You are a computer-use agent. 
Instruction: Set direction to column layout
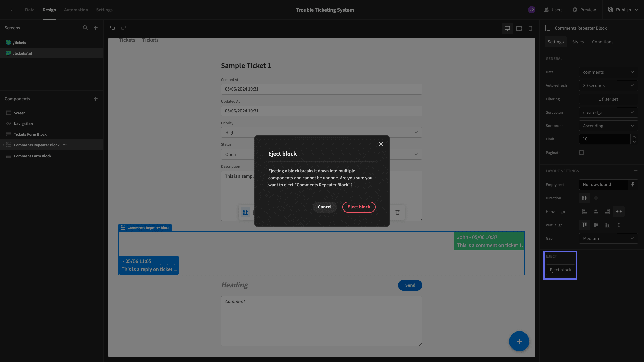click(585, 198)
